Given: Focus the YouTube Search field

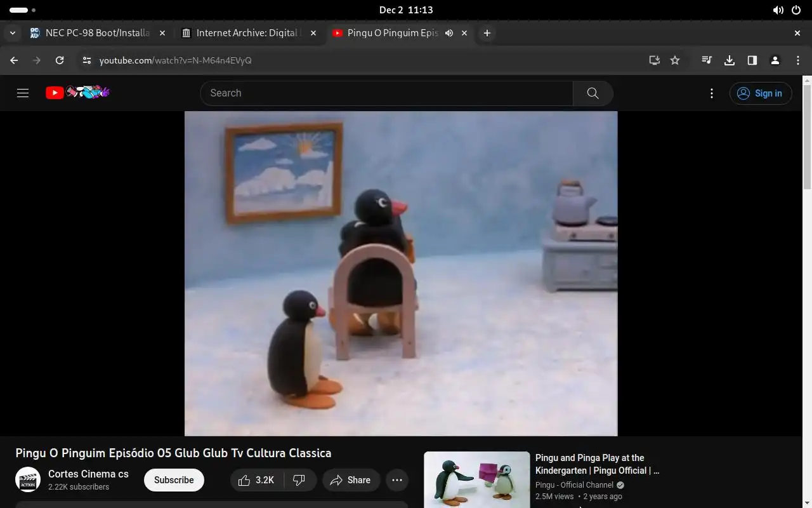Looking at the screenshot, I should pyautogui.click(x=386, y=93).
